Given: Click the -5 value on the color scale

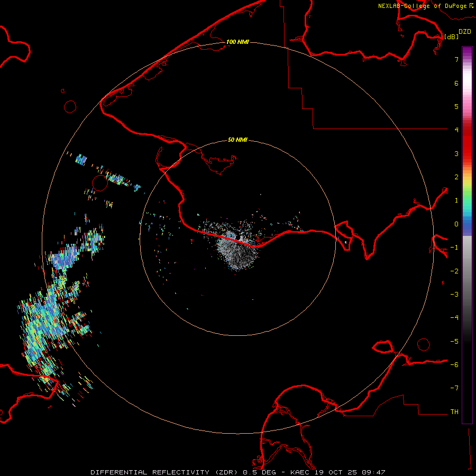Looking at the screenshot, I should [454, 342].
